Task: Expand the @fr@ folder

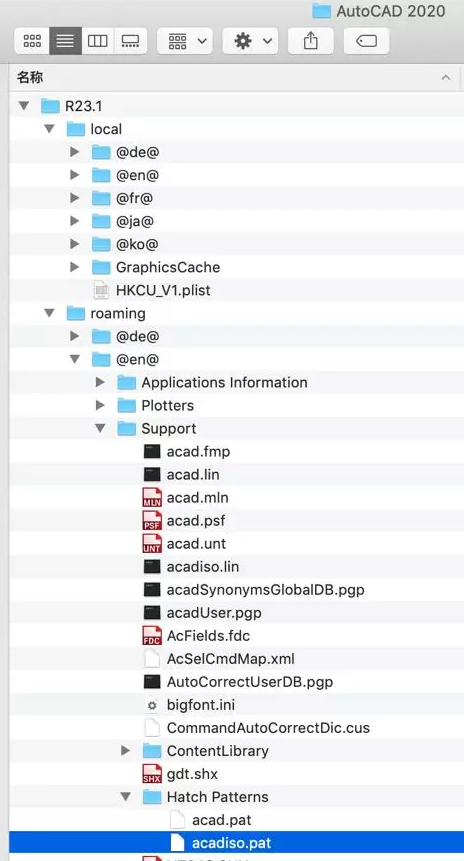Action: click(75, 198)
